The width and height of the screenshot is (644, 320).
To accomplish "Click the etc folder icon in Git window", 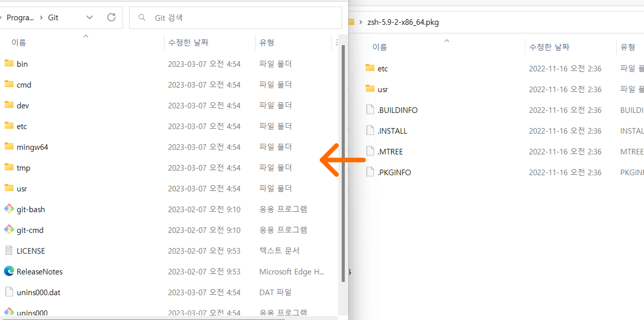I will (9, 125).
